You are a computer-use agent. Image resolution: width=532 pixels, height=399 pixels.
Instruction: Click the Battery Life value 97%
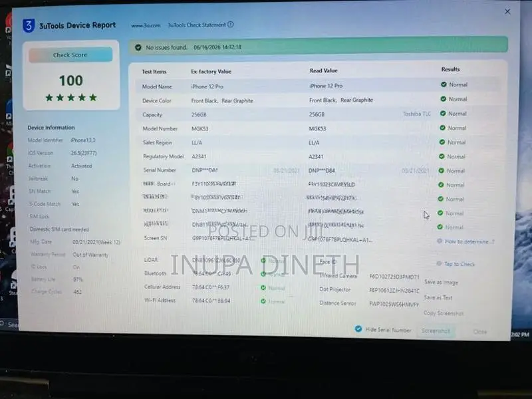(78, 279)
